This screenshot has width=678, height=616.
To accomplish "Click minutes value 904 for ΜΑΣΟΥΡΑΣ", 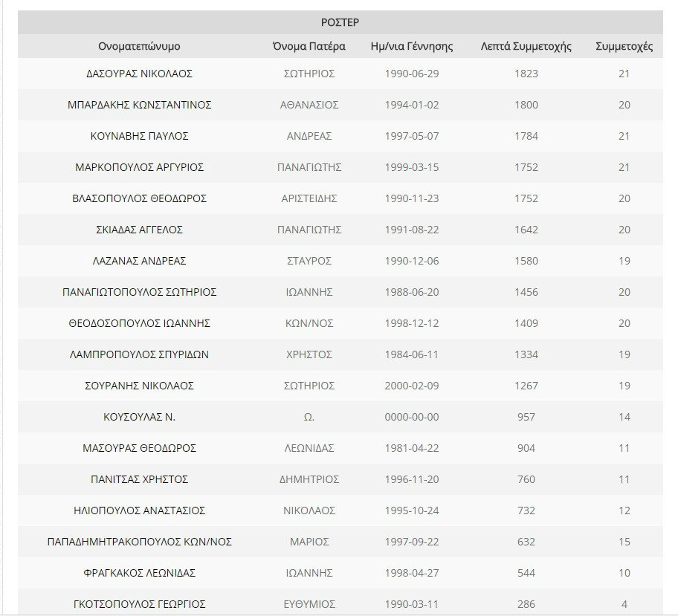I will 526,448.
